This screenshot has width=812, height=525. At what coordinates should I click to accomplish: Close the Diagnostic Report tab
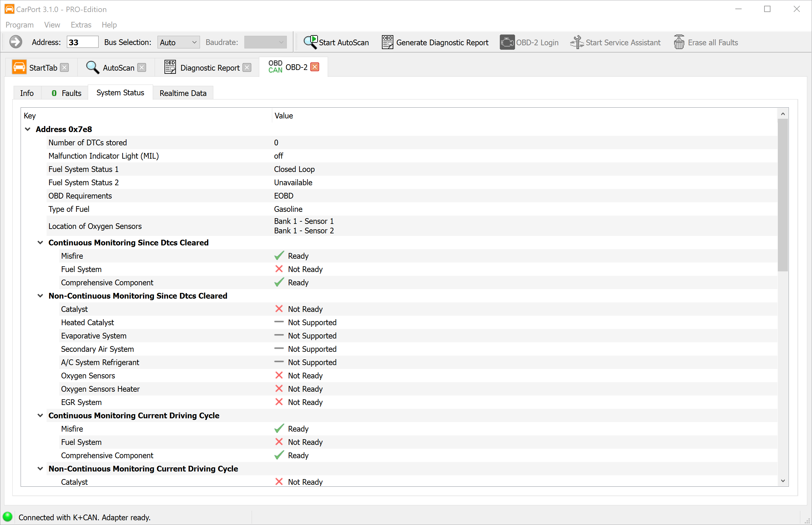(247, 67)
